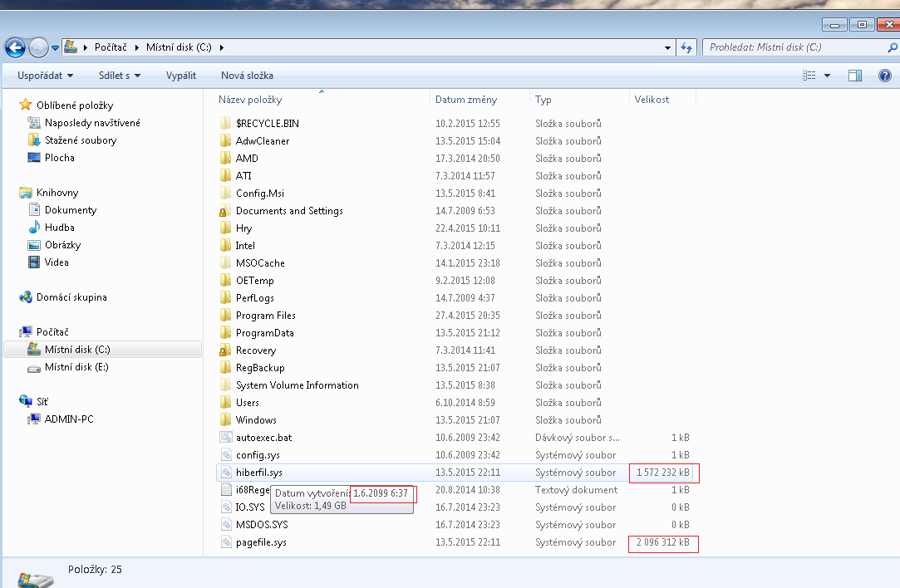
Task: Click the Program Files folder icon
Action: (225, 316)
